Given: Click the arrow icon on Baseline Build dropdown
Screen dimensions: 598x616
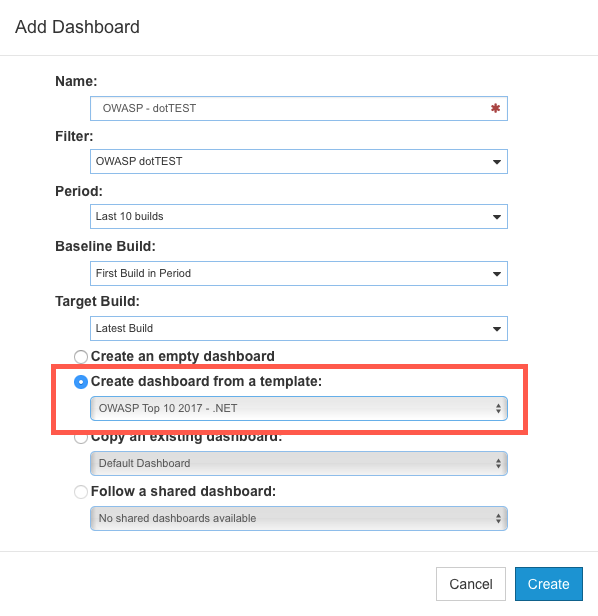Looking at the screenshot, I should [497, 274].
